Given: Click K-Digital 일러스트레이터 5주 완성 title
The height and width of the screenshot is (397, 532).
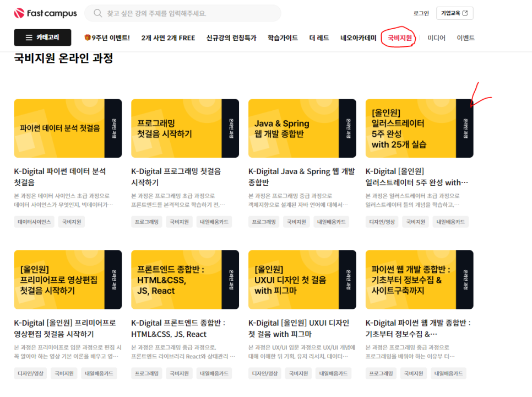Looking at the screenshot, I should click(417, 176).
